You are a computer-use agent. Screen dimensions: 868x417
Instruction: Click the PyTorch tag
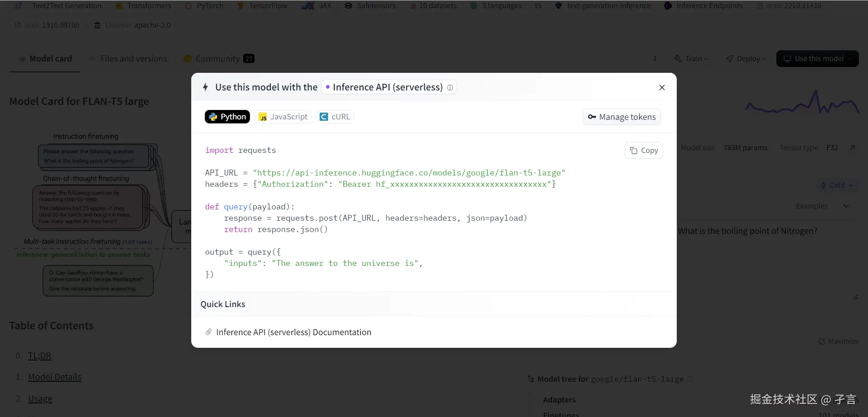[204, 6]
